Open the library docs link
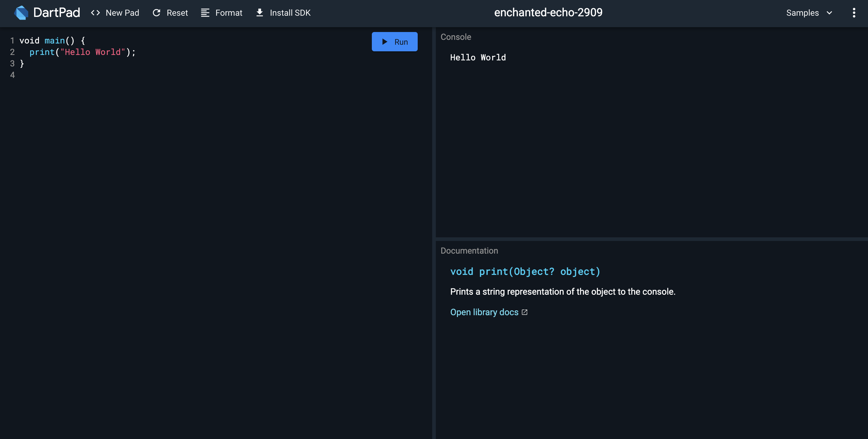This screenshot has width=868, height=439. click(x=484, y=312)
